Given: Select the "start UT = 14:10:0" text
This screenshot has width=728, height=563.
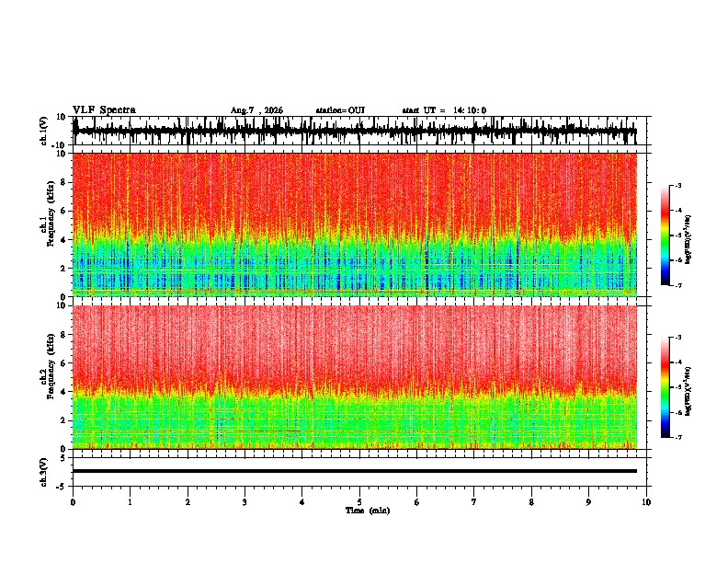Looking at the screenshot, I should point(444,110).
